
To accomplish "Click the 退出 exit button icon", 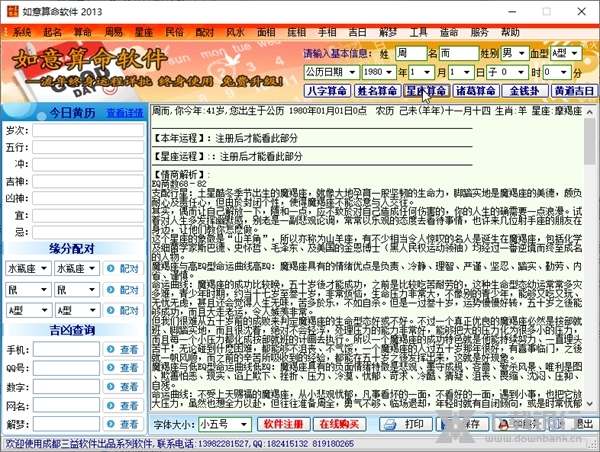I will (559, 424).
